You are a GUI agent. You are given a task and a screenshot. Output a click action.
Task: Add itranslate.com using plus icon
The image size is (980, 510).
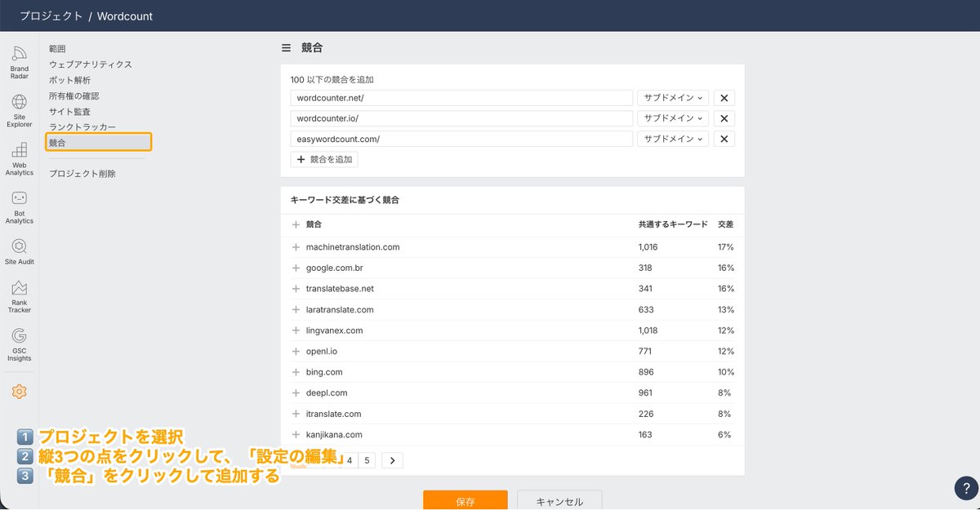tap(296, 414)
